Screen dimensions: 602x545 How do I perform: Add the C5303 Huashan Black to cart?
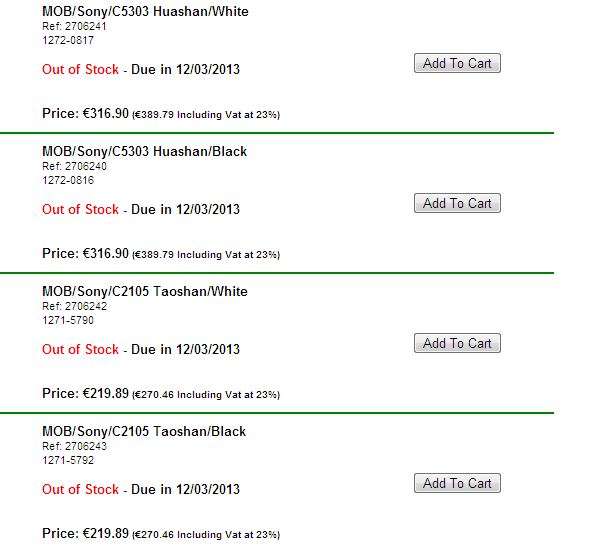point(457,203)
